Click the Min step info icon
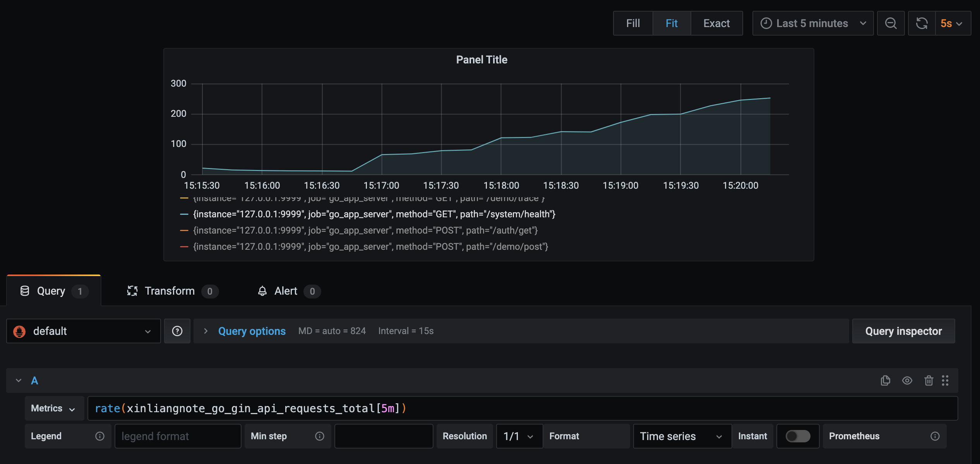 [320, 436]
